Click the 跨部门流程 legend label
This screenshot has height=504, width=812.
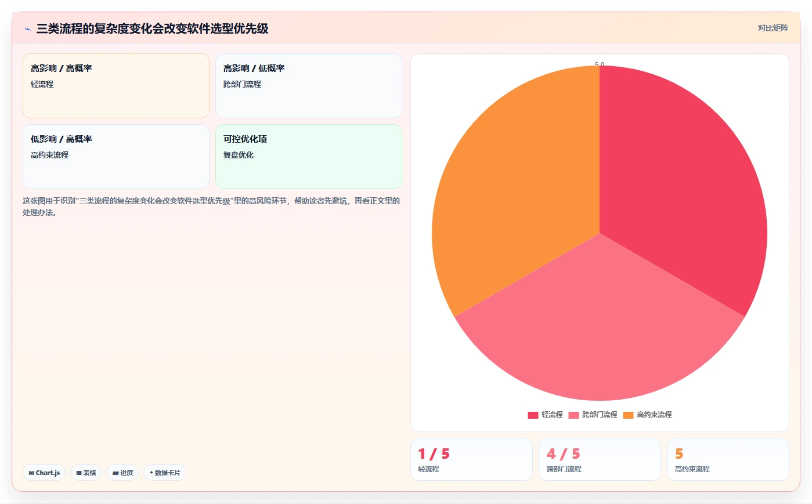tap(600, 415)
